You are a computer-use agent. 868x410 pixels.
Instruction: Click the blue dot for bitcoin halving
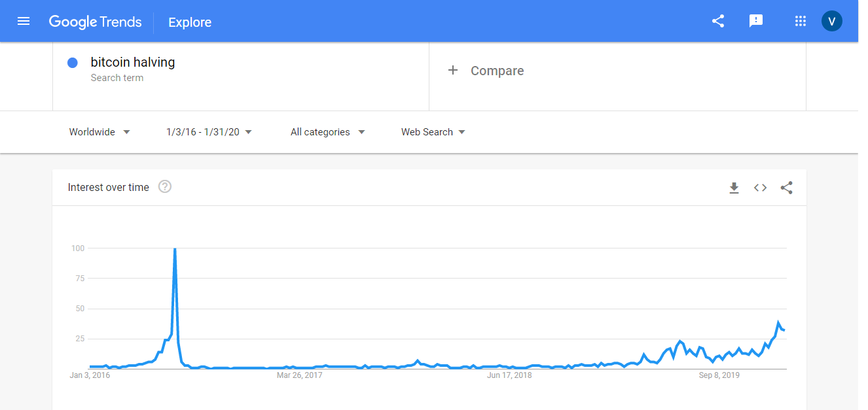pos(73,63)
